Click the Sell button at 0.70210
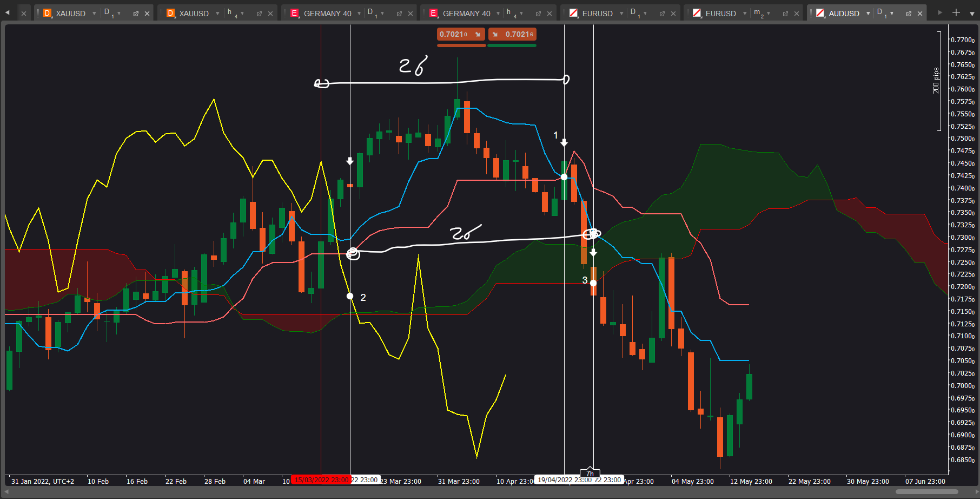 pyautogui.click(x=461, y=34)
